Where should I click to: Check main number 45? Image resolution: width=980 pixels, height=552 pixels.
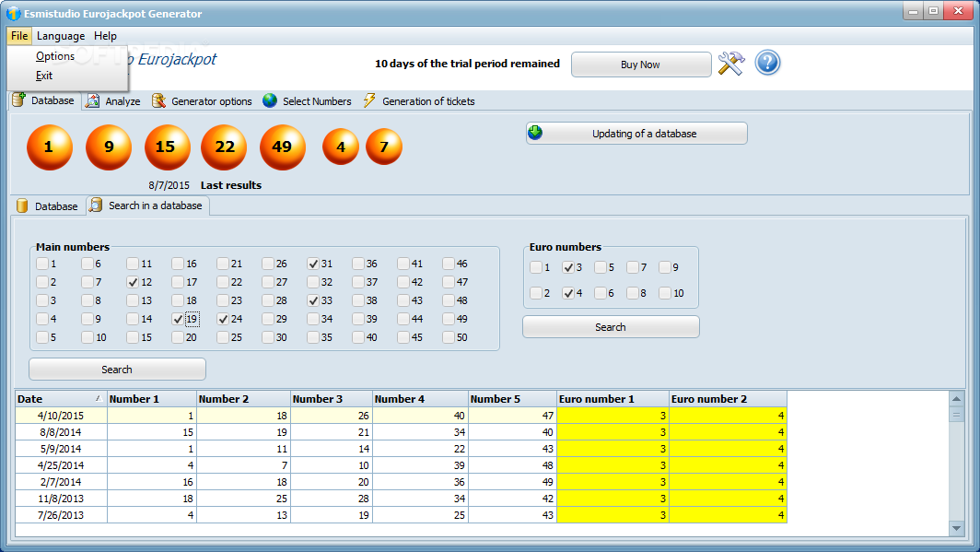pyautogui.click(x=403, y=337)
